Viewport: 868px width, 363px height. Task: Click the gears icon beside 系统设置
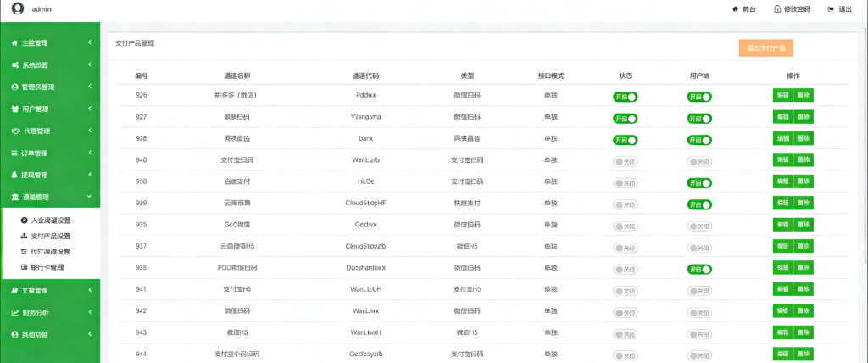tap(14, 64)
